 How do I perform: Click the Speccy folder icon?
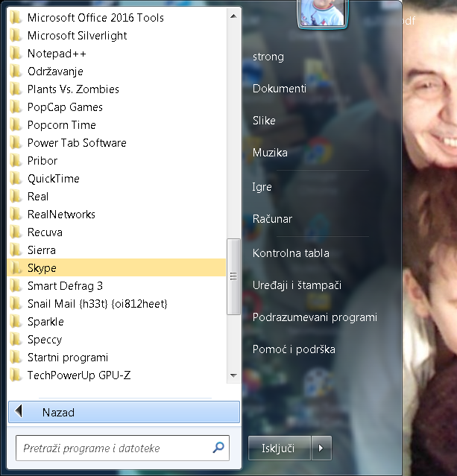pyautogui.click(x=15, y=340)
